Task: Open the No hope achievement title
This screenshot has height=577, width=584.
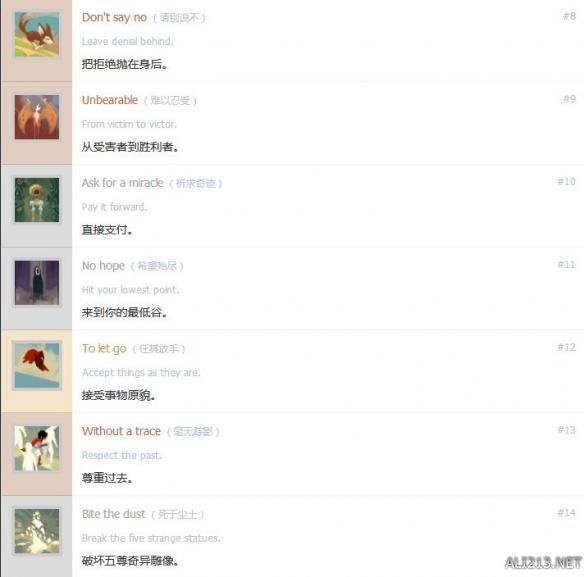Action: point(103,266)
